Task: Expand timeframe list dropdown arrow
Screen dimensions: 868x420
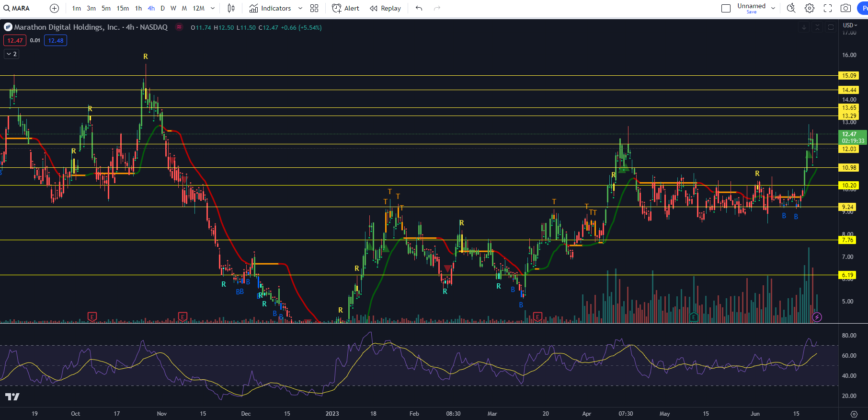Action: click(213, 8)
